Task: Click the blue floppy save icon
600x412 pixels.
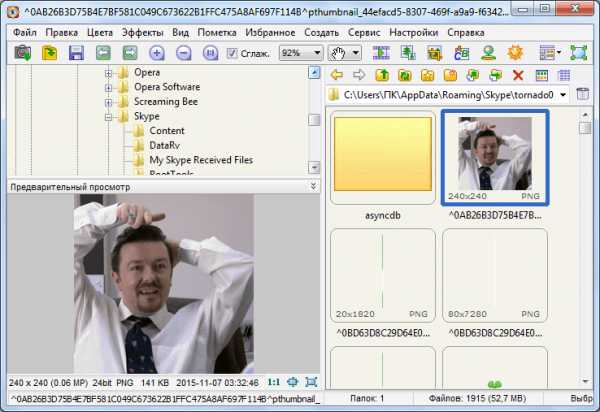Action: pos(76,53)
